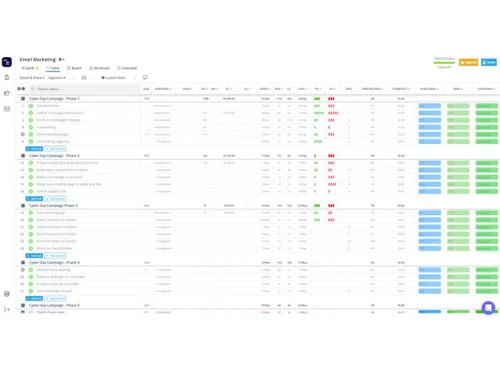Toggle done check for Share on Social Media
Image resolution: width=500 pixels, height=375 pixels.
click(x=31, y=248)
